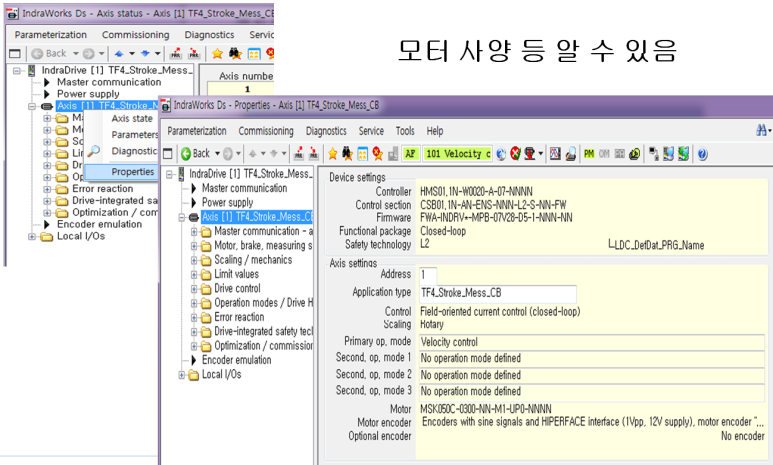The height and width of the screenshot is (465, 773).
Task: Collapse IndraDrive [1] root node in Properties tree
Action: click(170, 175)
